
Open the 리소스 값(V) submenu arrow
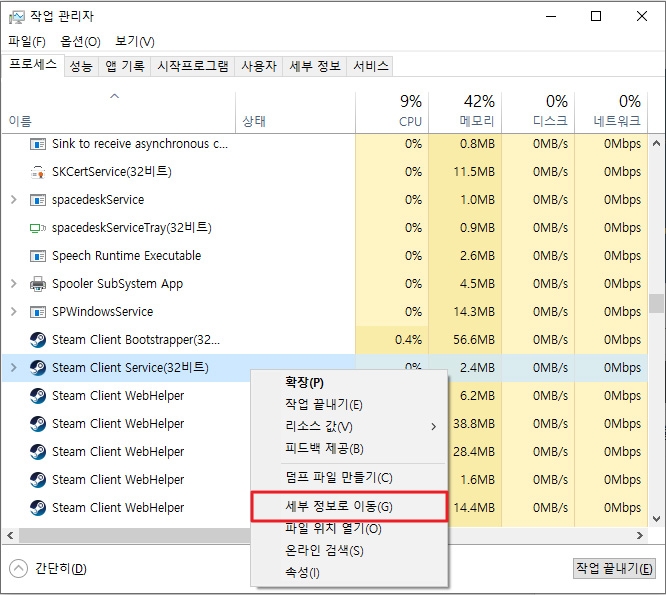coord(433,426)
